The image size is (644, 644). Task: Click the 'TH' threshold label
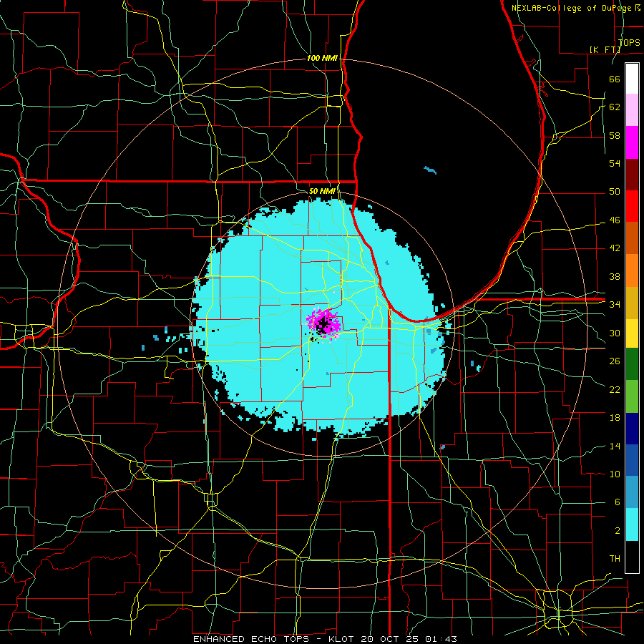point(615,559)
